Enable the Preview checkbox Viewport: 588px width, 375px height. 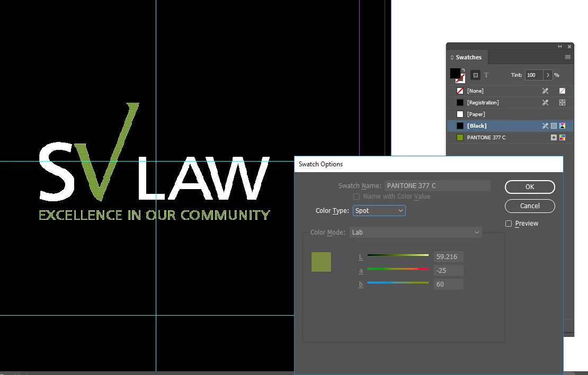509,224
